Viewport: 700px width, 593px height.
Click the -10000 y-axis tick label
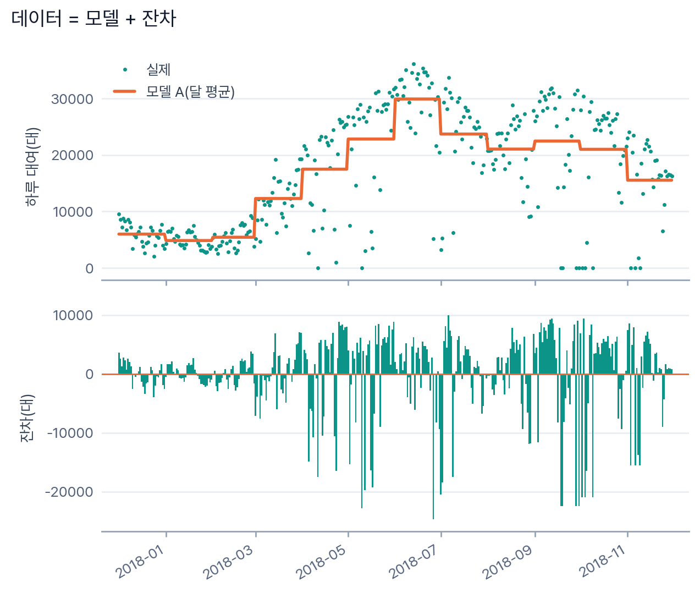tap(70, 433)
